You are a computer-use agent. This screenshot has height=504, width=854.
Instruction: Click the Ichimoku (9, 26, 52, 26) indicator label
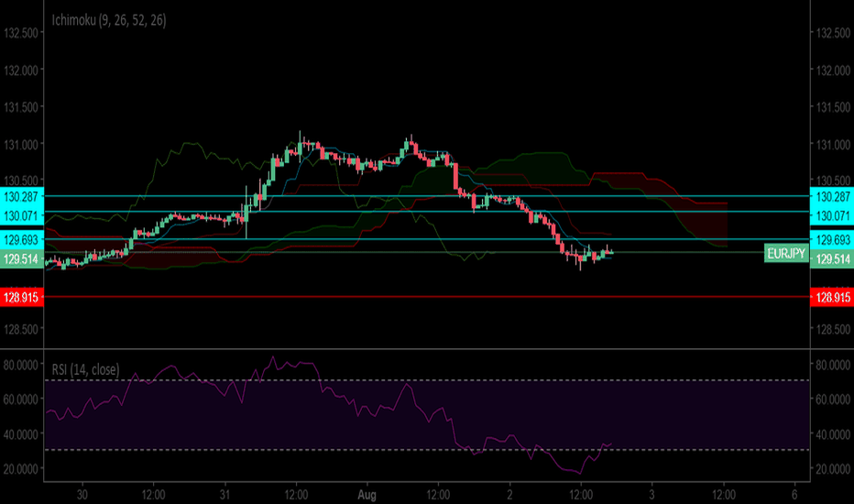pos(109,21)
